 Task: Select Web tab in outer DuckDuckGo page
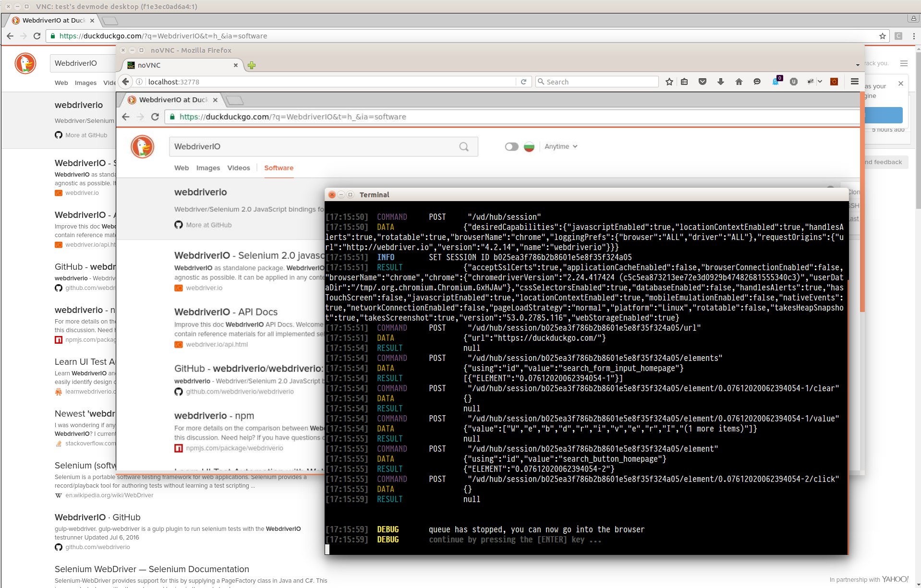click(61, 83)
